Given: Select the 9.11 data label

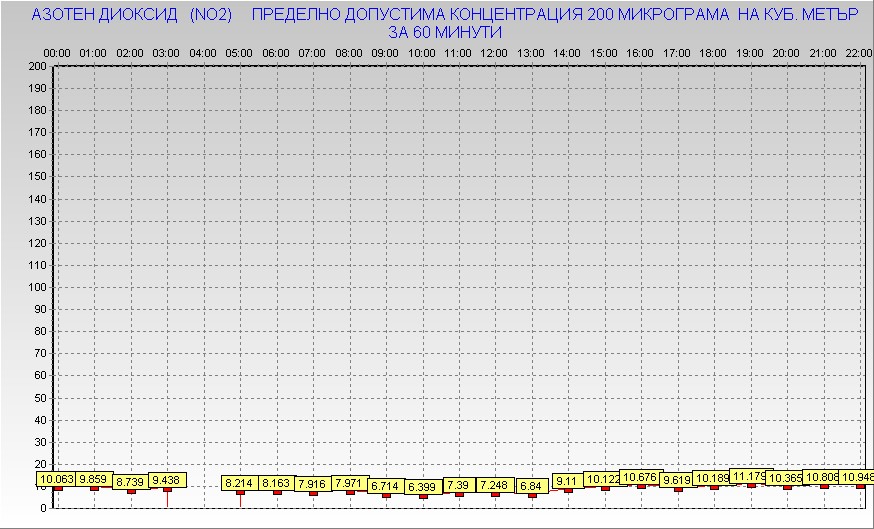Looking at the screenshot, I should tap(567, 480).
